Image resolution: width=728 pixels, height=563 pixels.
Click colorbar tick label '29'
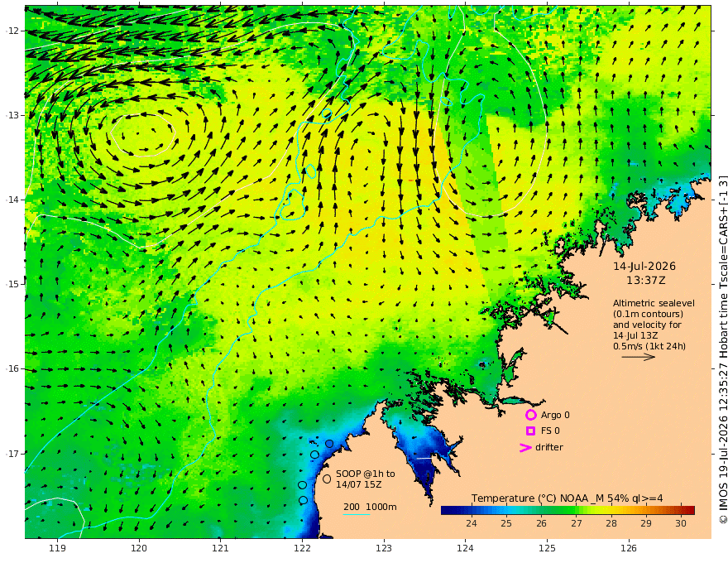click(x=646, y=523)
